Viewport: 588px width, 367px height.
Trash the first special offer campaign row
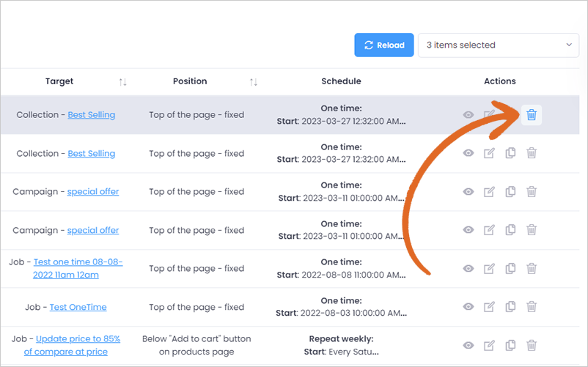click(x=532, y=192)
